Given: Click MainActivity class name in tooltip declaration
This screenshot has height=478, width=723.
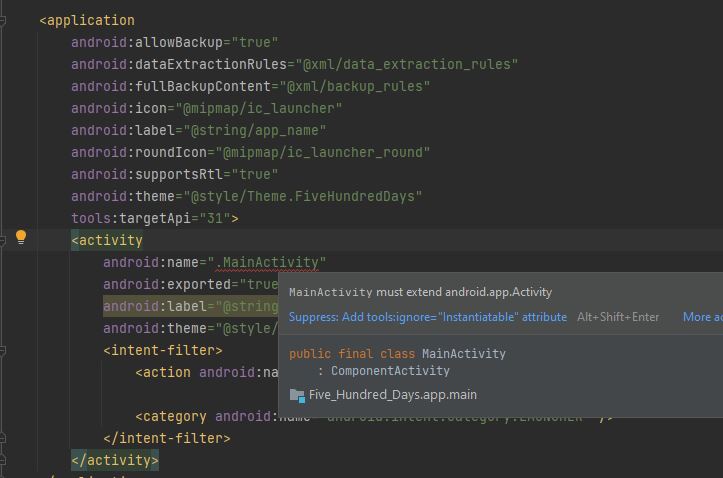Looking at the screenshot, I should [x=463, y=354].
